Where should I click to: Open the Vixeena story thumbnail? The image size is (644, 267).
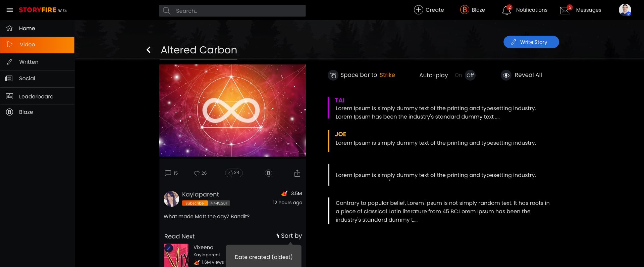click(x=176, y=256)
